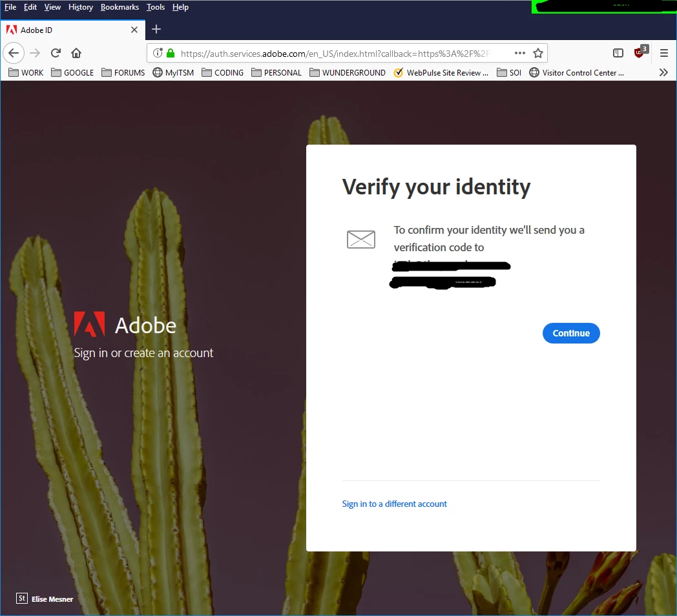Open the SOI bookmarks folder
This screenshot has height=616, width=677.
(509, 72)
